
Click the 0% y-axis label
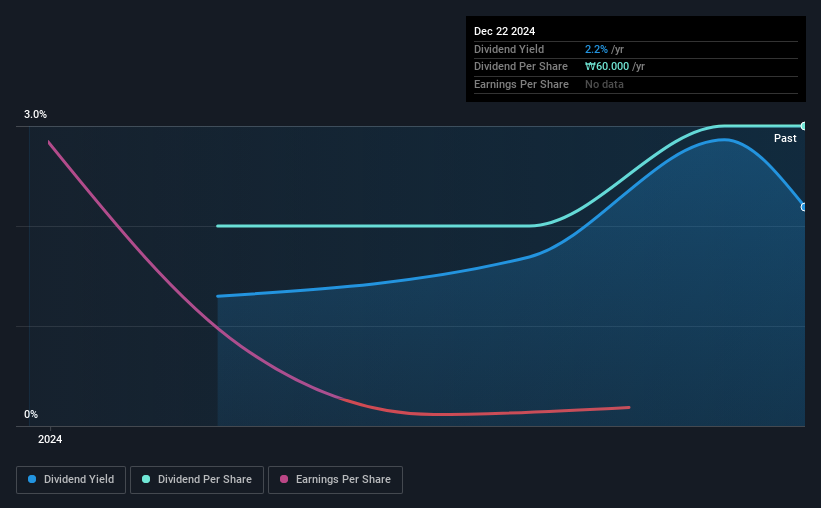click(31, 415)
